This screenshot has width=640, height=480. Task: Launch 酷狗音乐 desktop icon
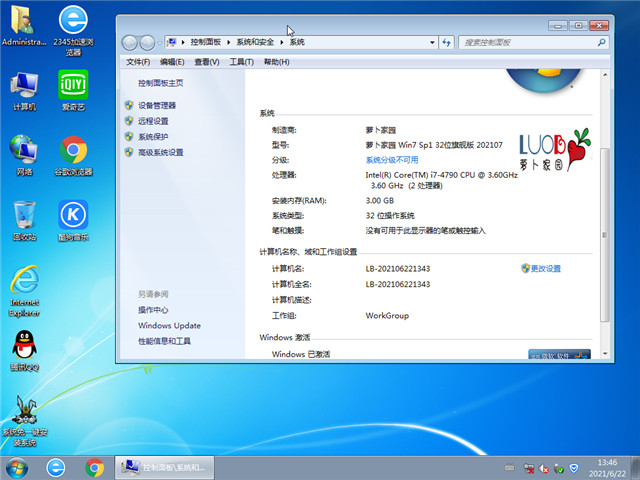(73, 220)
